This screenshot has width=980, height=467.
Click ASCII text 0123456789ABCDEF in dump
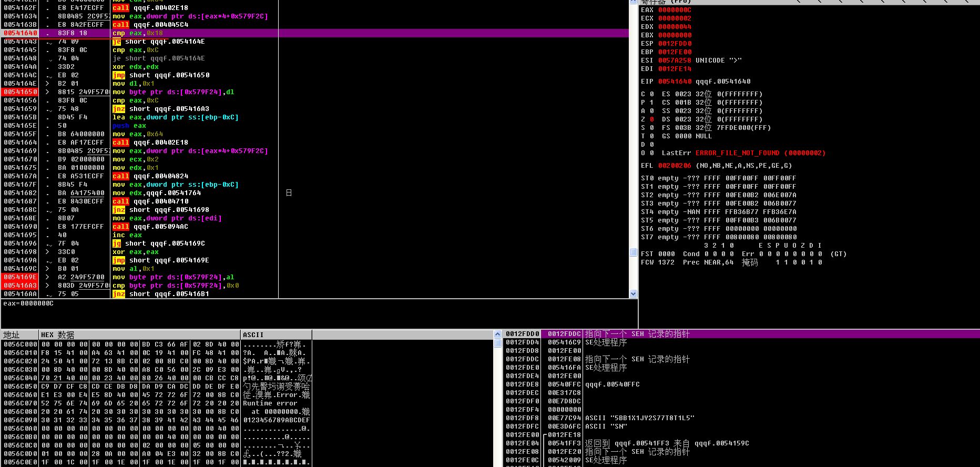pyautogui.click(x=277, y=420)
